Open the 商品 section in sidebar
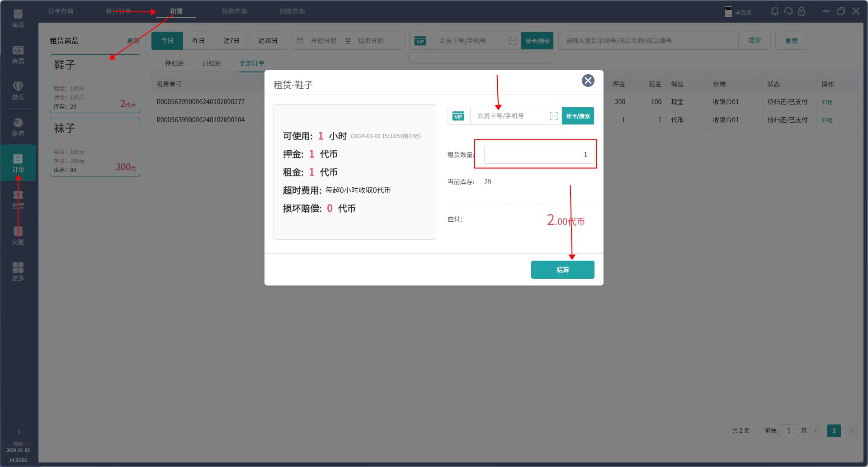The height and width of the screenshot is (467, 868). point(18,19)
